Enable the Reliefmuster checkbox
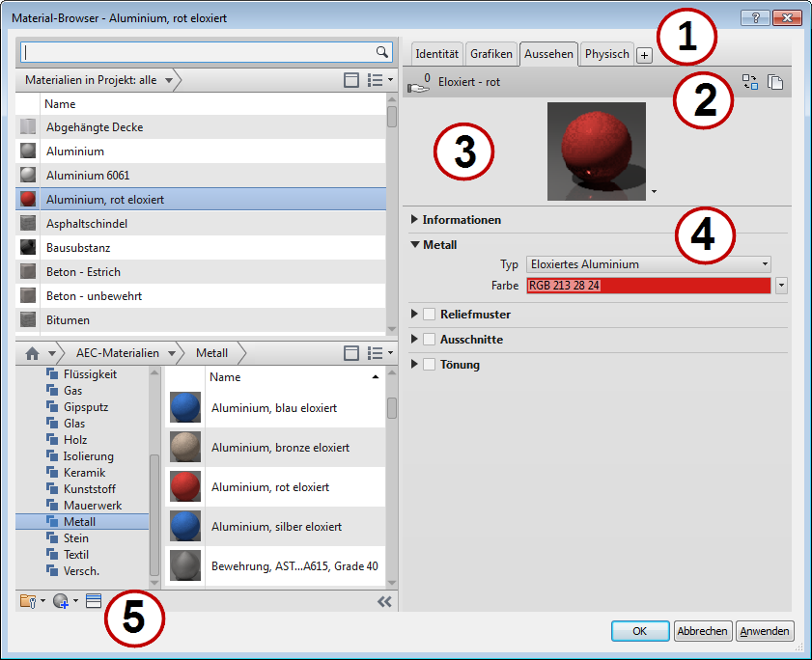 pos(429,315)
